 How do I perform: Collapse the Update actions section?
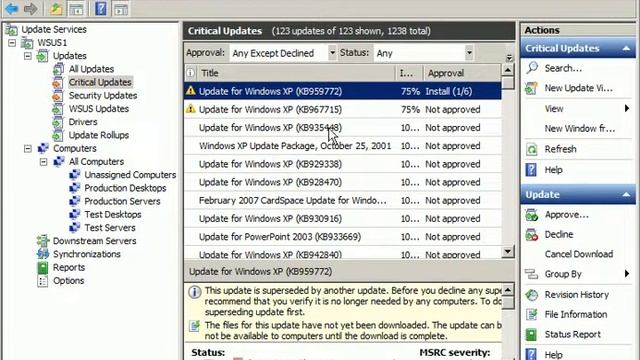coord(626,195)
